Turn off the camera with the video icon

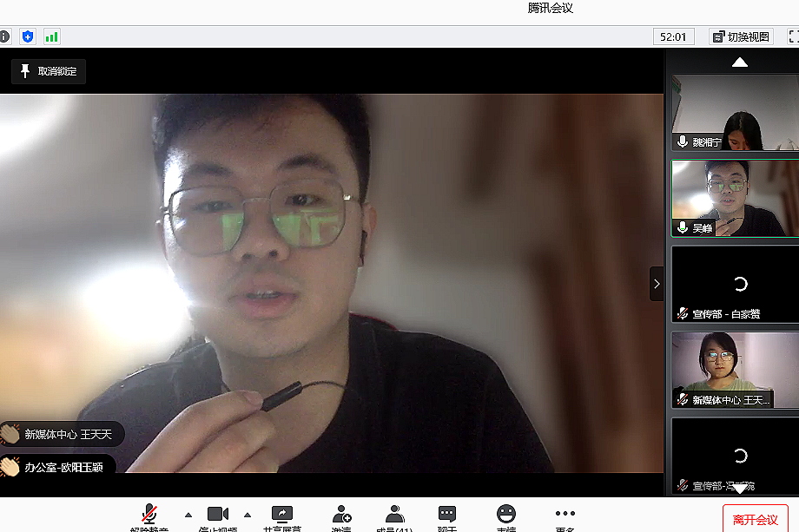tap(217, 515)
